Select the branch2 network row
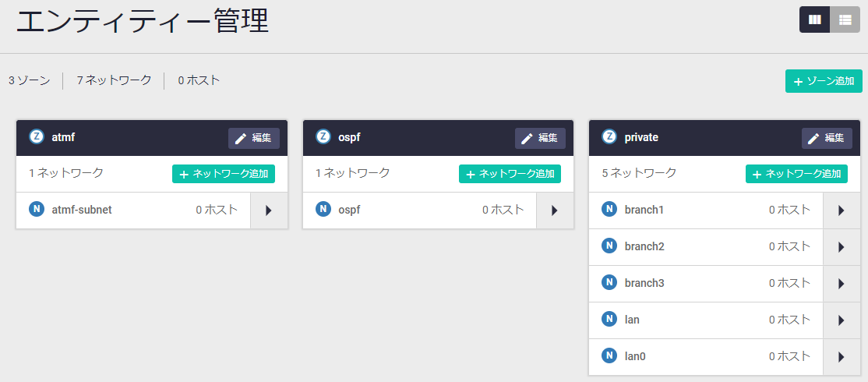The image size is (868, 382). (x=701, y=246)
